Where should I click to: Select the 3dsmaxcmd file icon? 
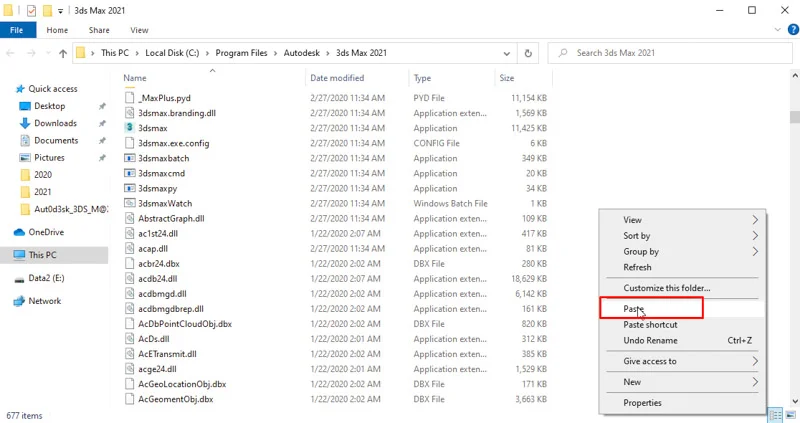pos(130,173)
